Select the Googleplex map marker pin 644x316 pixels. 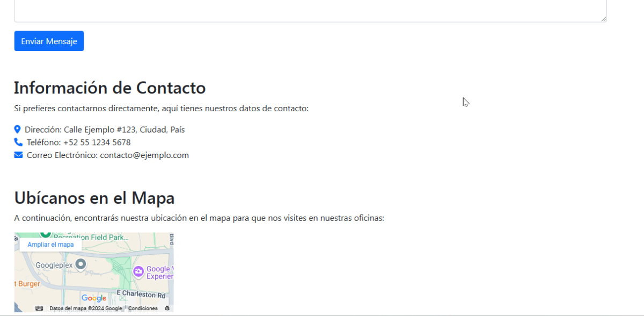80,264
